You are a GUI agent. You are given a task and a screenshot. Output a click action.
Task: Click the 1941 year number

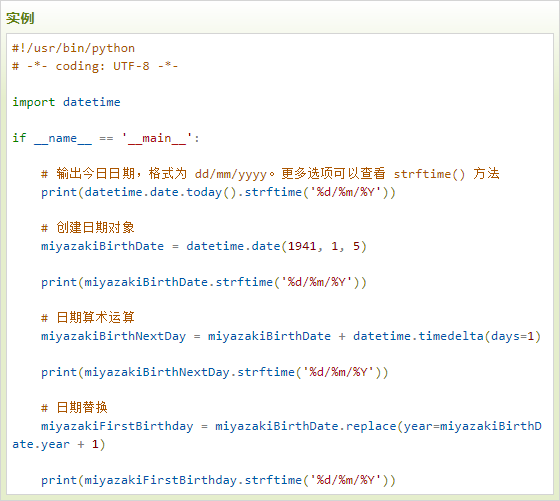click(x=302, y=246)
